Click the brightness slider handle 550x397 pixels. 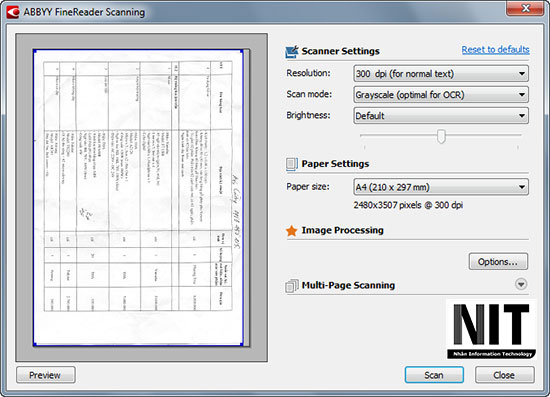click(441, 136)
